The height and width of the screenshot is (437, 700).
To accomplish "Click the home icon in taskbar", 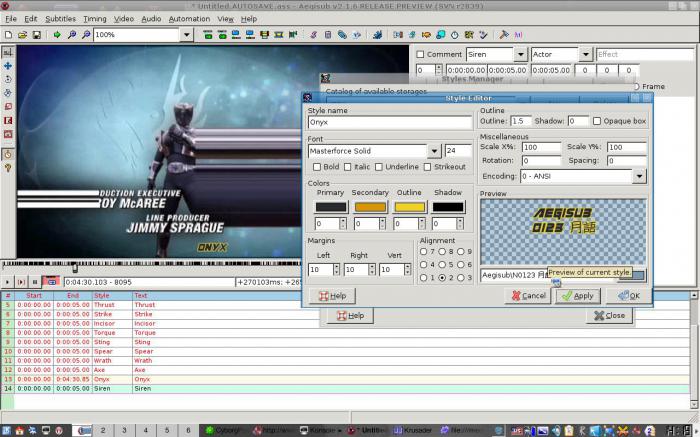I will tap(20, 431).
